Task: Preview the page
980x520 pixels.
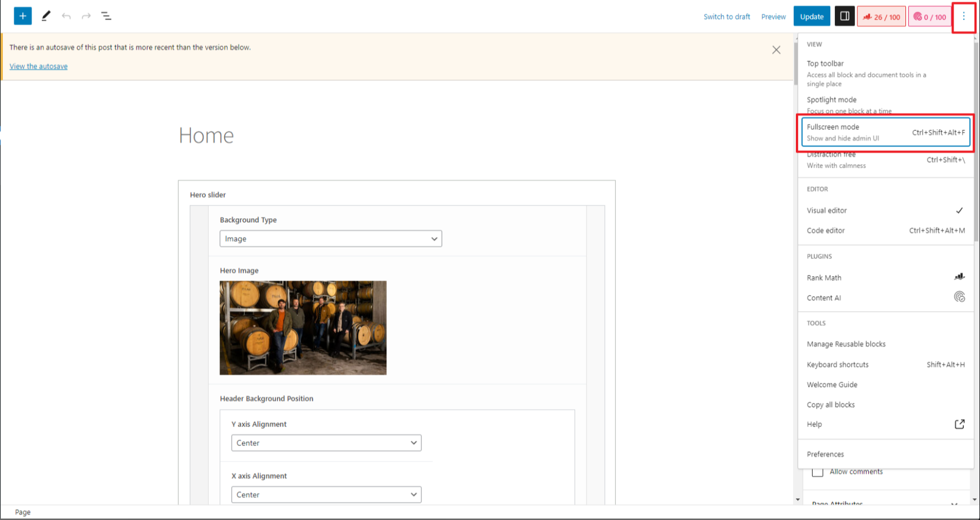Action: (774, 17)
